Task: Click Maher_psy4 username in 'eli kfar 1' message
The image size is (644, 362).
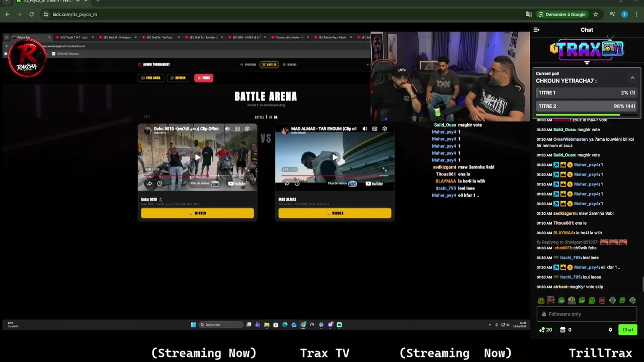Action: point(586,267)
